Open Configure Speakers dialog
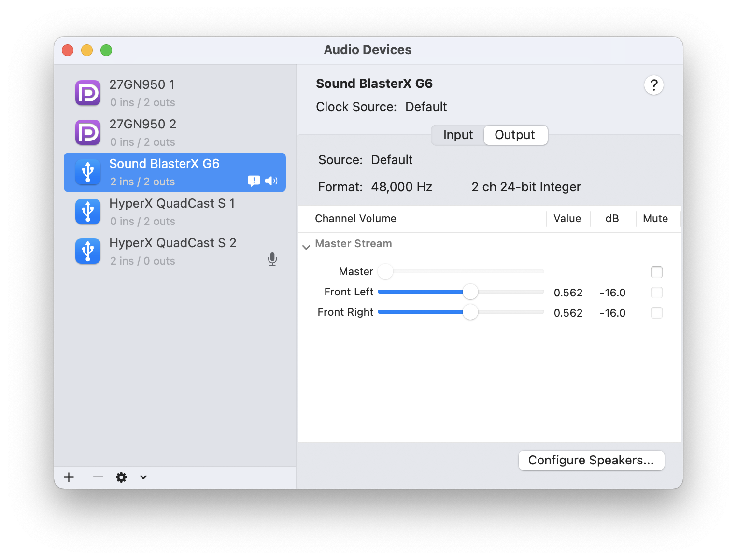Image resolution: width=737 pixels, height=560 pixels. [591, 461]
